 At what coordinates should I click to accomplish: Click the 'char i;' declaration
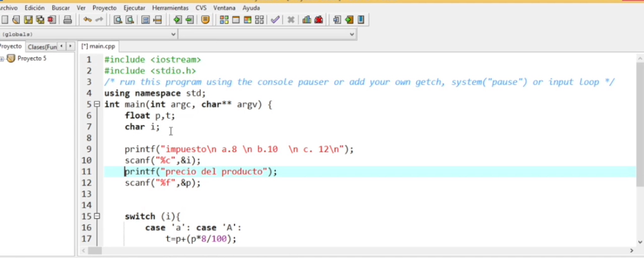142,127
